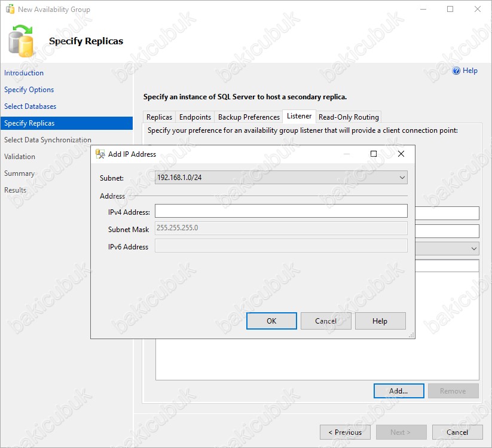Select Specify Replicas in the sidebar

tap(66, 123)
